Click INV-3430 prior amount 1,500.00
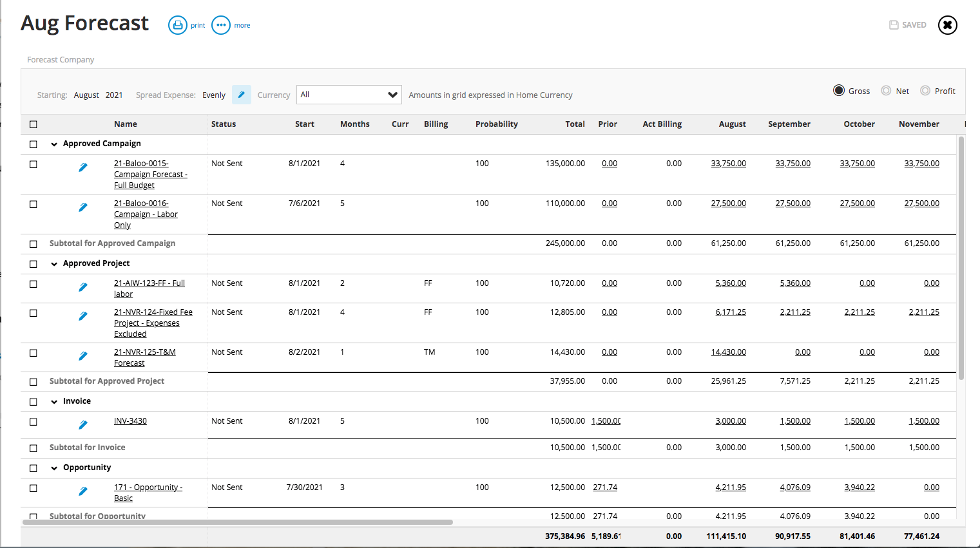Image resolution: width=980 pixels, height=548 pixels. point(606,421)
